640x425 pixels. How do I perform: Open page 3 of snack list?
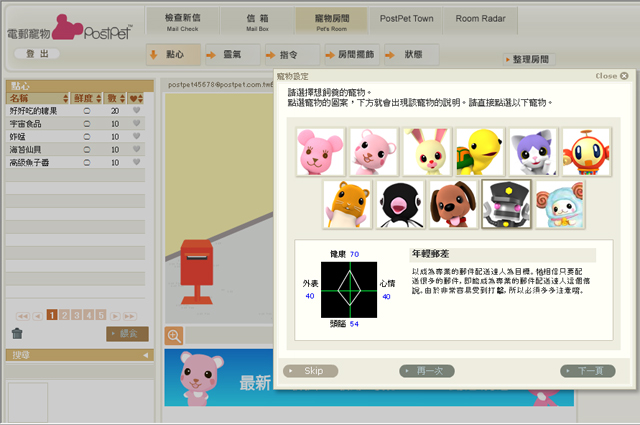tap(76, 315)
